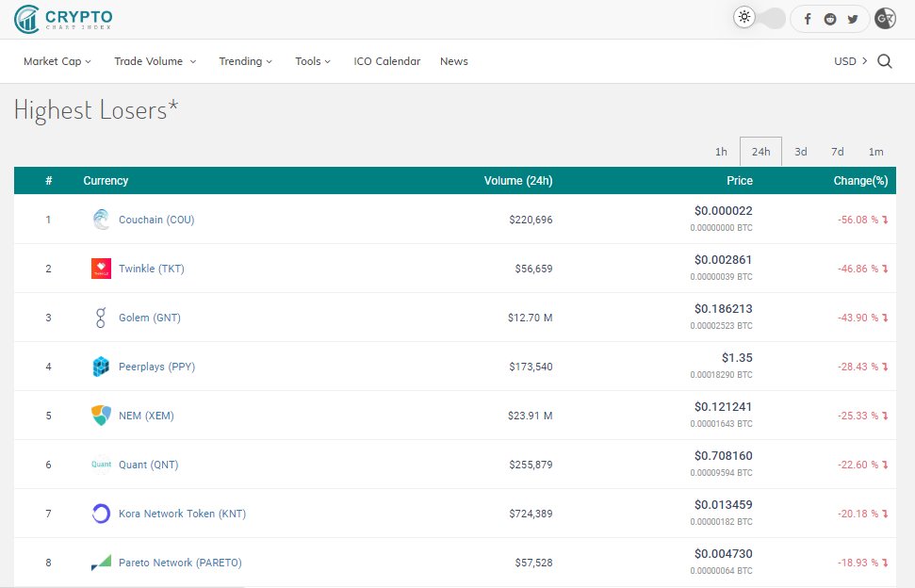Click the Quant coin logo

(x=101, y=465)
